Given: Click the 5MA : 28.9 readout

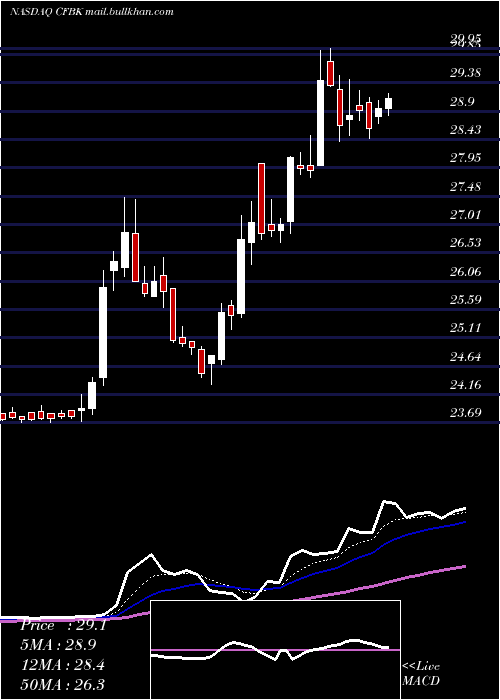Looking at the screenshot, I should (x=58, y=645).
